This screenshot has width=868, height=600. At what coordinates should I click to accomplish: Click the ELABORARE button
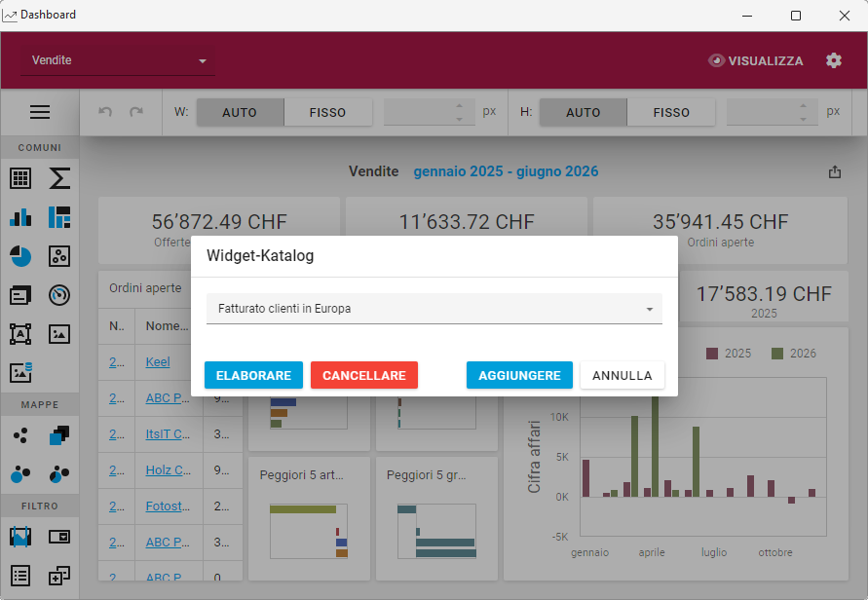[x=253, y=375]
